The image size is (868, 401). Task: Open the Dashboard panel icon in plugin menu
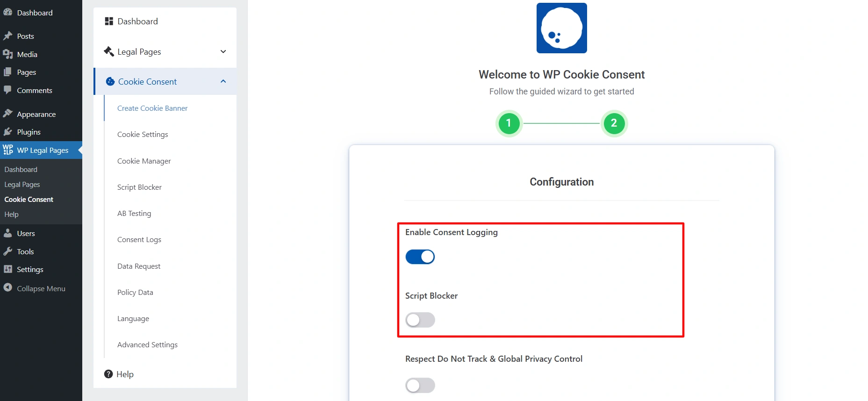tap(108, 21)
